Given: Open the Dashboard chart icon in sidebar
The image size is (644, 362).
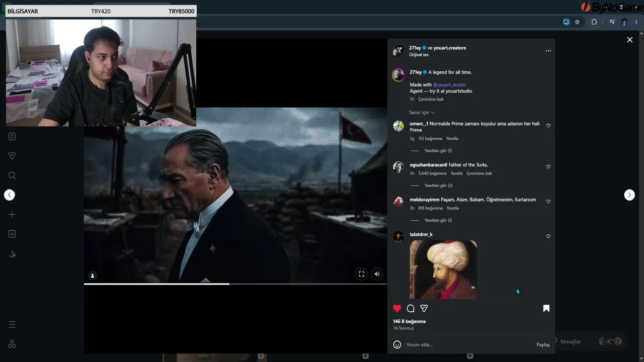Looking at the screenshot, I should click(x=12, y=234).
